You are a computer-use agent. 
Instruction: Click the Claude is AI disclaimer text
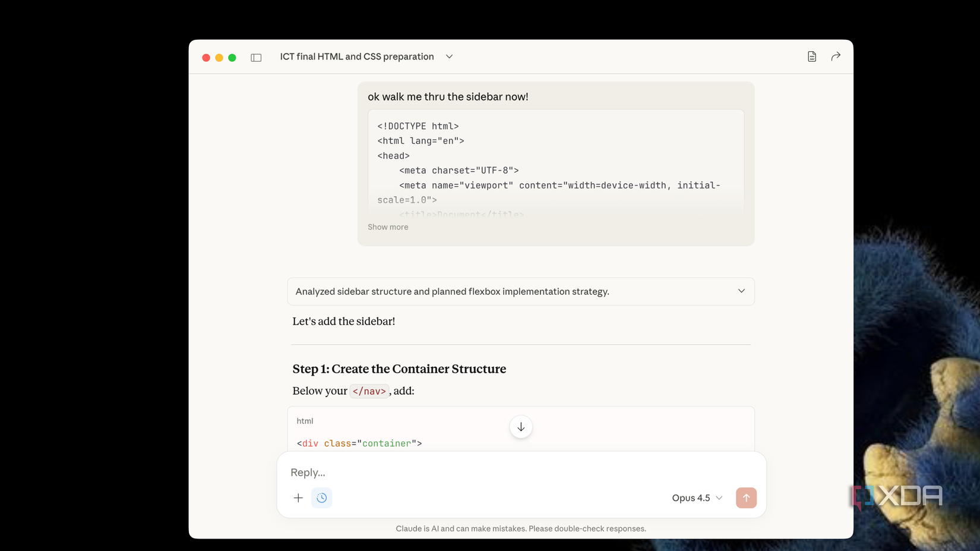[521, 528]
